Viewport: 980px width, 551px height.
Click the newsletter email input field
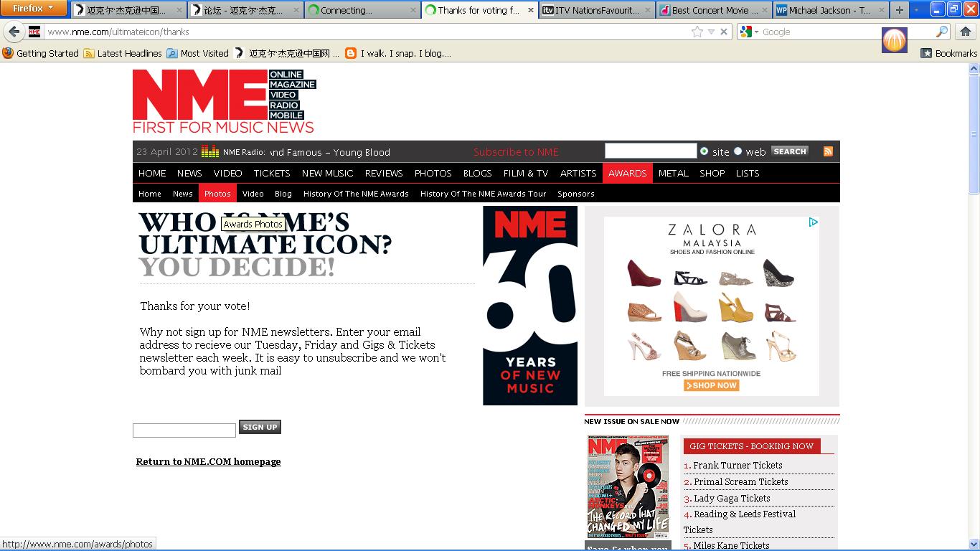184,430
